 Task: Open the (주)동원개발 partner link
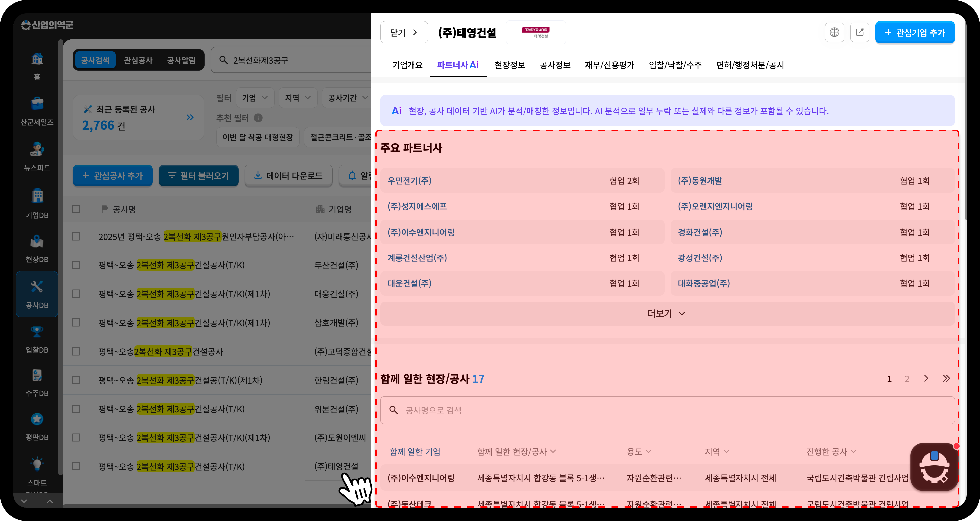click(700, 180)
